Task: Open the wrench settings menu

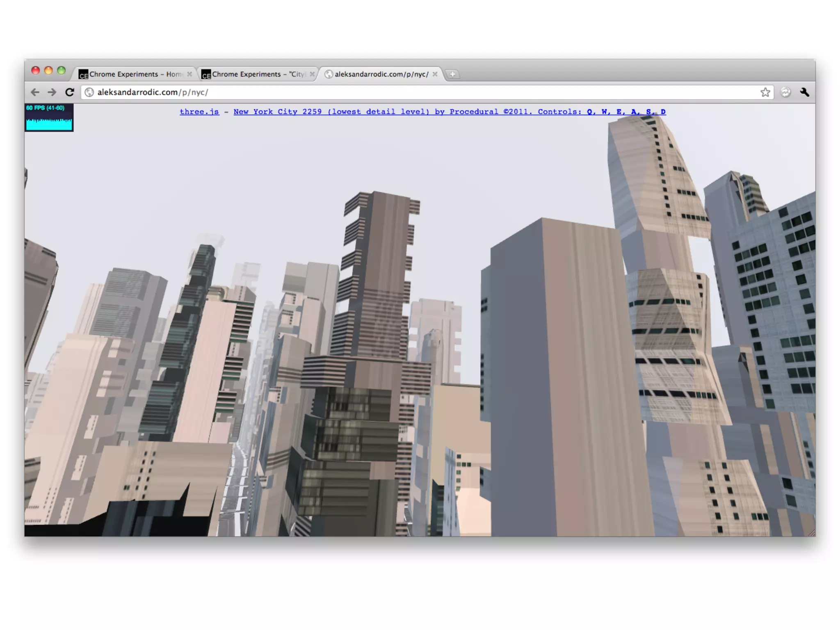Action: (804, 92)
